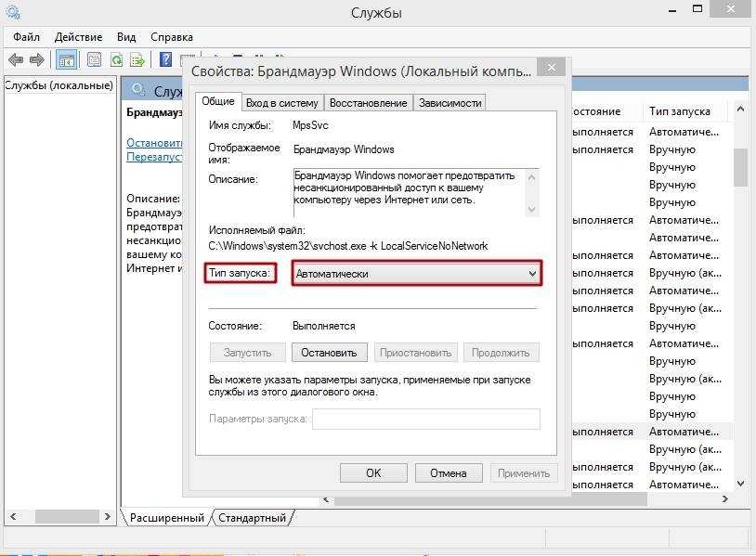Switch to the Стандартный view tab

pyautogui.click(x=253, y=517)
